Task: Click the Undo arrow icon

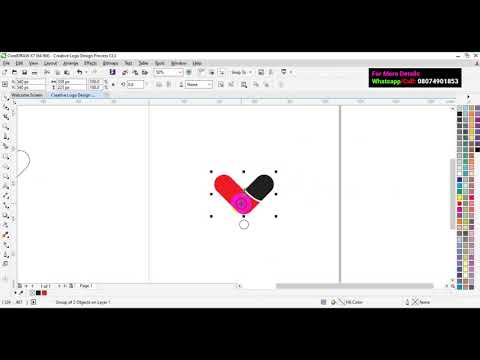Action: (x=79, y=72)
